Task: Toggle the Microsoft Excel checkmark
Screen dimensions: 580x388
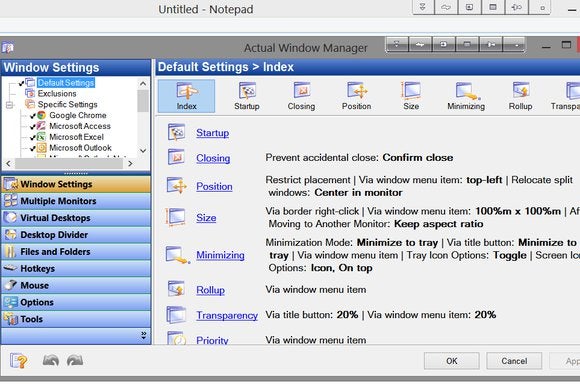Action: pos(33,138)
